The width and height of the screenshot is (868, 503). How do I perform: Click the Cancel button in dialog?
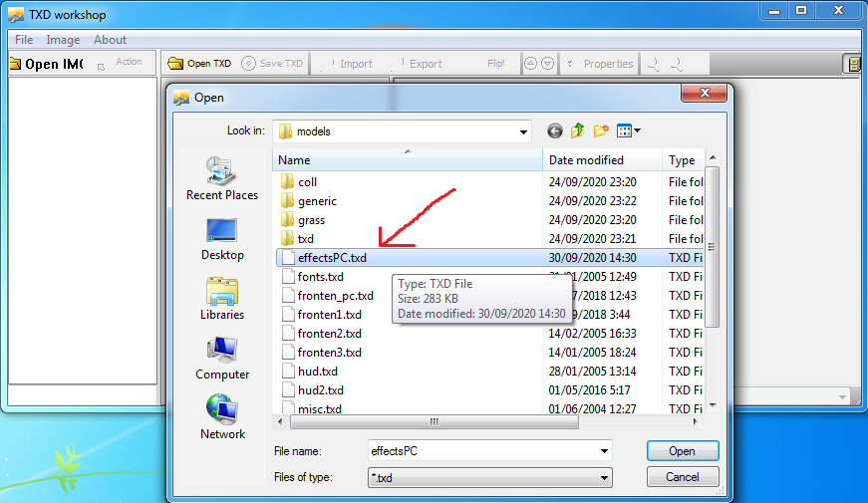(x=683, y=476)
